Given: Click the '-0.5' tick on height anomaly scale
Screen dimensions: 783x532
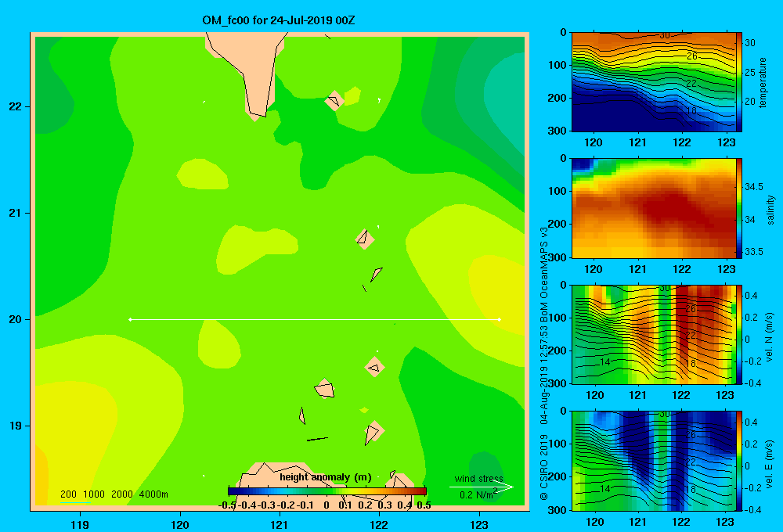Looking at the screenshot, I should (x=227, y=505).
